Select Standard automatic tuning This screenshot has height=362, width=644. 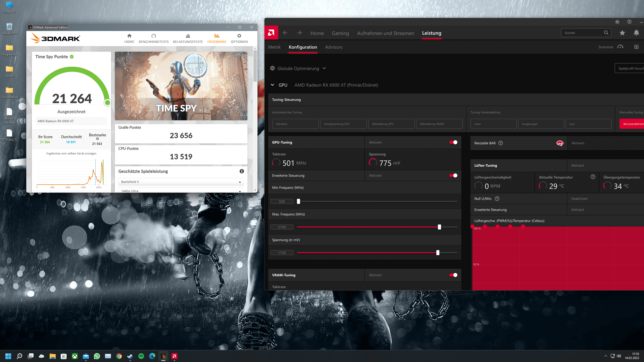click(295, 124)
